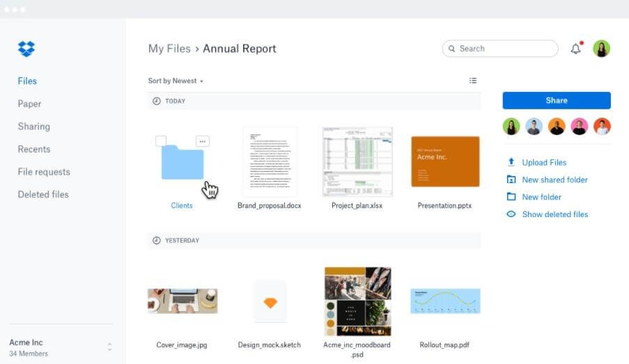
Task: Click the Rollout_map.pdf file name
Action: (x=444, y=345)
